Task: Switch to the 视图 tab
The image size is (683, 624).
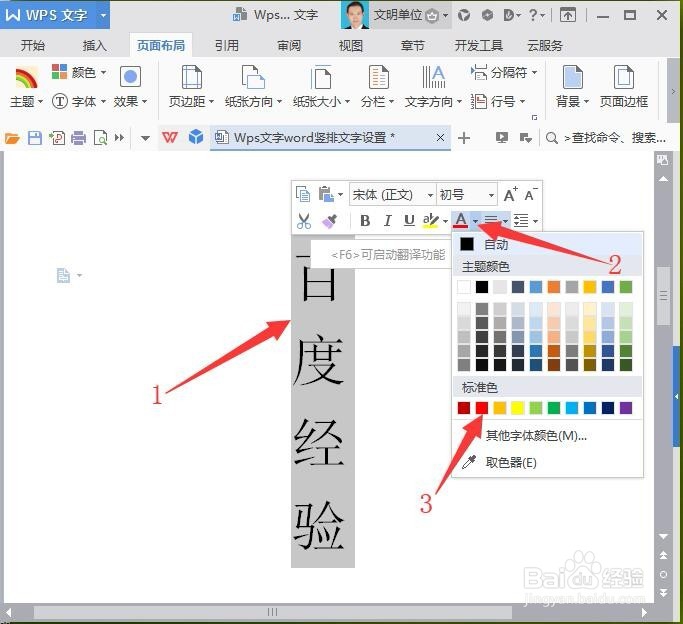Action: click(x=351, y=45)
